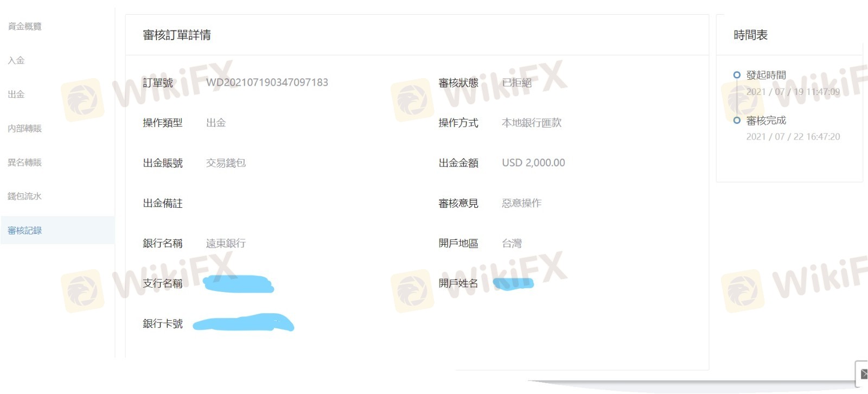Open 內部轉賬 sidebar item
Image resolution: width=868 pixels, height=394 pixels.
24,129
